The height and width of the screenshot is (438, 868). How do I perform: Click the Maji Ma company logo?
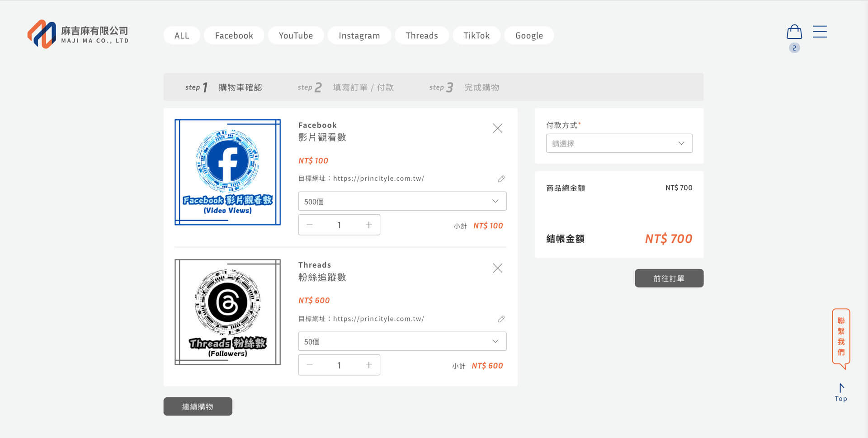click(78, 34)
